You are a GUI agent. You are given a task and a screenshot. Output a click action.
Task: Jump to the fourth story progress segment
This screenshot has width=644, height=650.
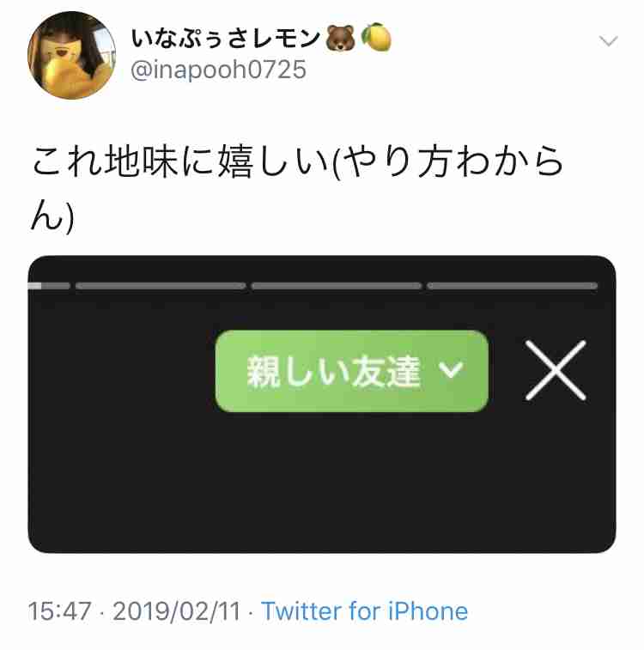[x=513, y=286]
